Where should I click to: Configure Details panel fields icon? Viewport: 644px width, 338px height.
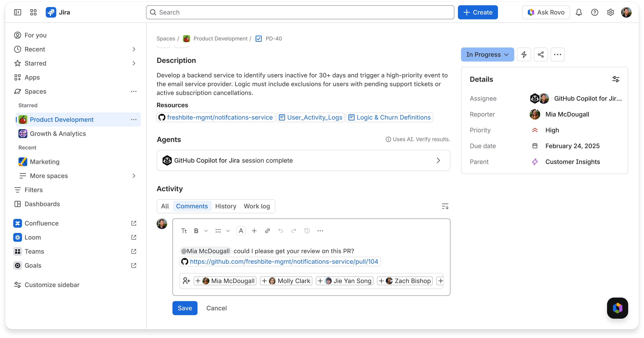coord(615,79)
